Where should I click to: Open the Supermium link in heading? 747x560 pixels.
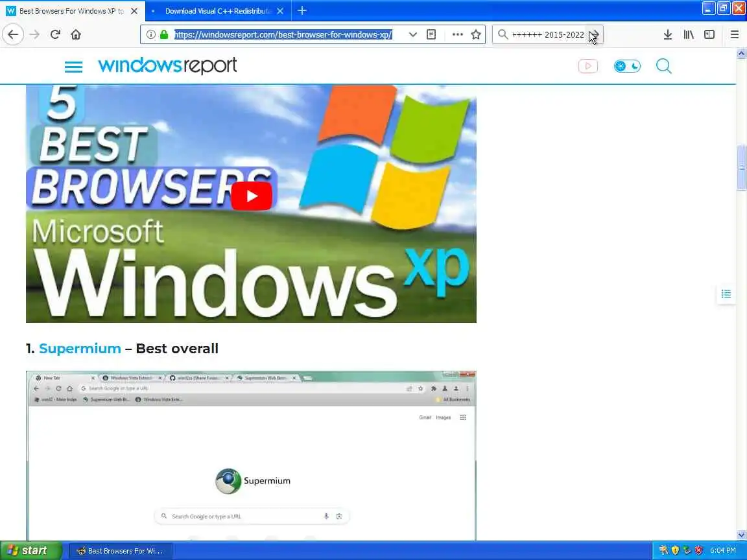pos(80,349)
